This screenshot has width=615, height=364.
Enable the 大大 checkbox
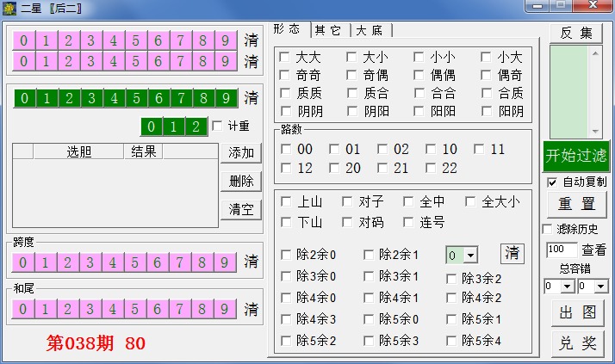(284, 57)
